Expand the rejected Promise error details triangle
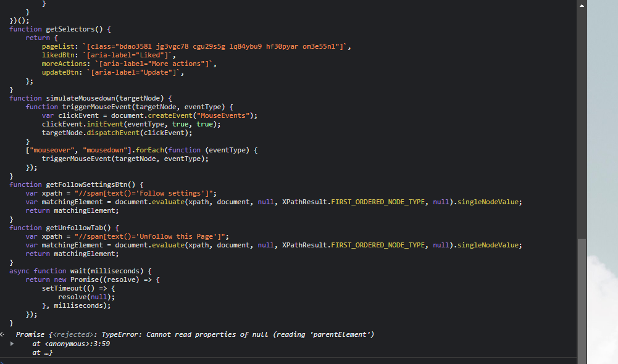The image size is (618, 364). coord(12,344)
